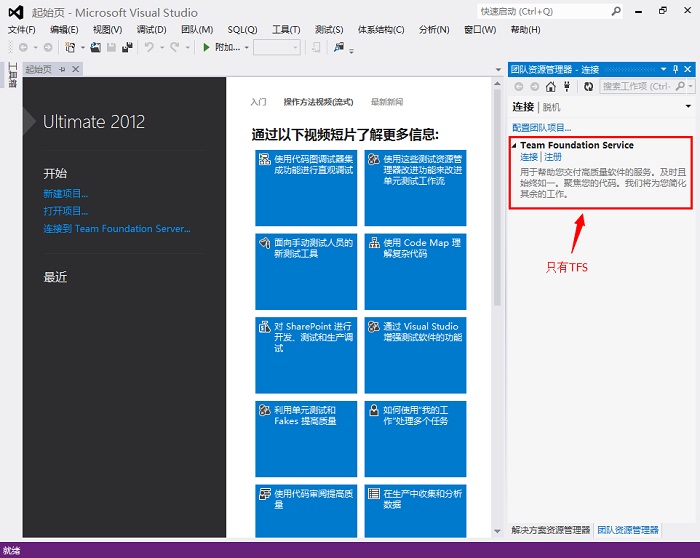Screen dimensions: 700x558
Task: Click the Navigate Backward toolbar icon
Action: [x=23, y=47]
